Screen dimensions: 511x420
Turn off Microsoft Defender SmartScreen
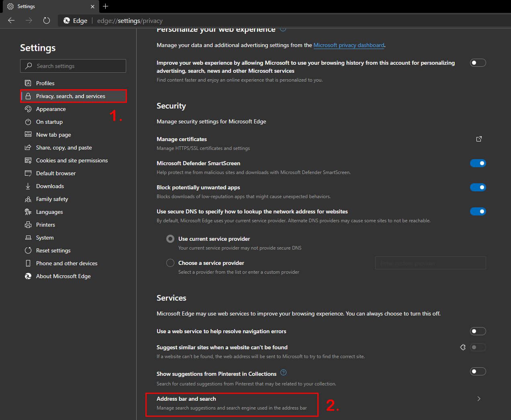tap(478, 163)
